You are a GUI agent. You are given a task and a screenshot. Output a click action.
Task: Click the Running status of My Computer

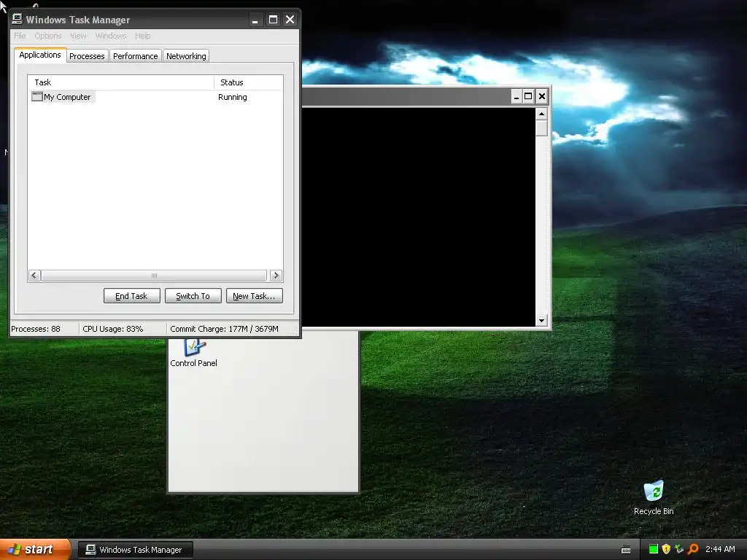(x=233, y=97)
